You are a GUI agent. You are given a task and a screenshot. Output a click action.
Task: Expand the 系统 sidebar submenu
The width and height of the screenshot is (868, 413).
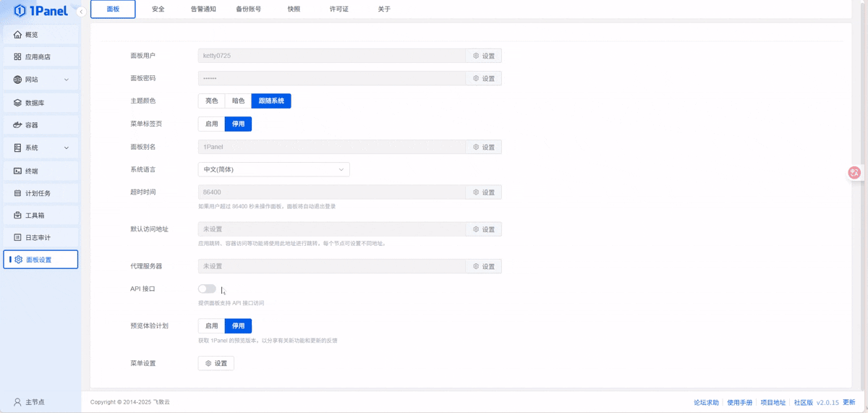[x=67, y=148]
